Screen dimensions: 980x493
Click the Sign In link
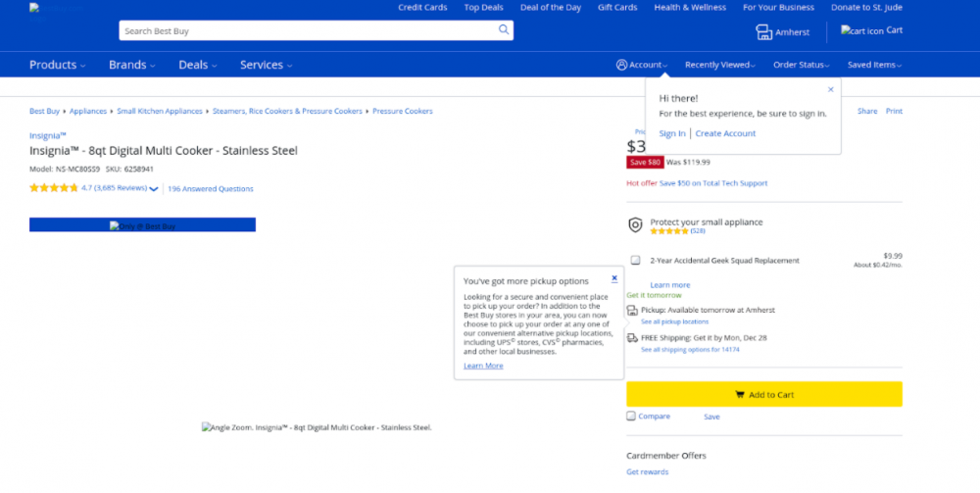click(672, 133)
